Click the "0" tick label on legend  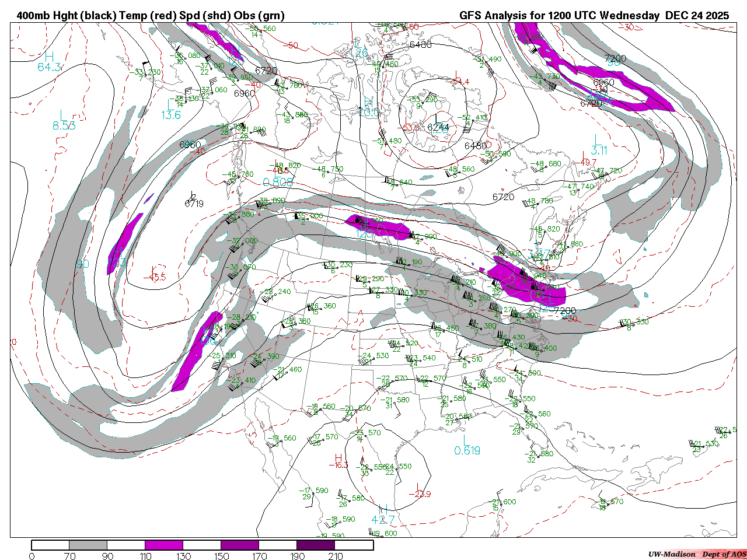[x=32, y=556]
